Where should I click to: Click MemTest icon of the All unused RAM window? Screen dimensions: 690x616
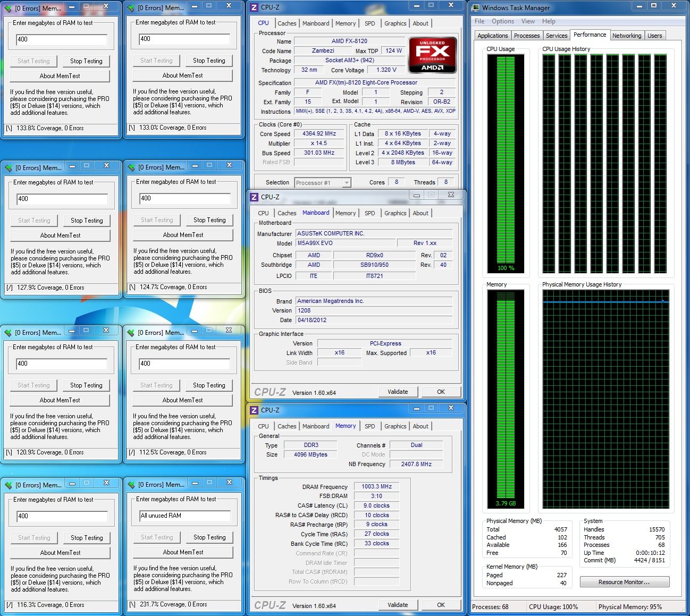(131, 485)
